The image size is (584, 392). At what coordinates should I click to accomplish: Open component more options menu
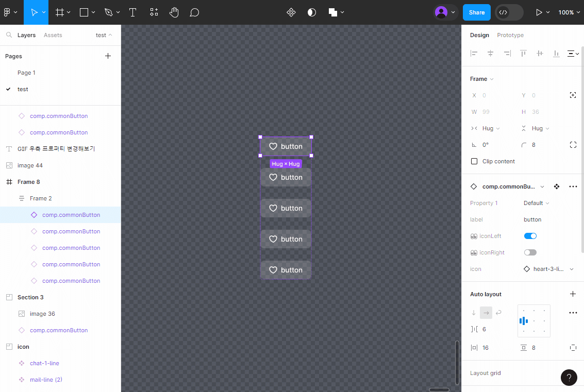click(573, 186)
